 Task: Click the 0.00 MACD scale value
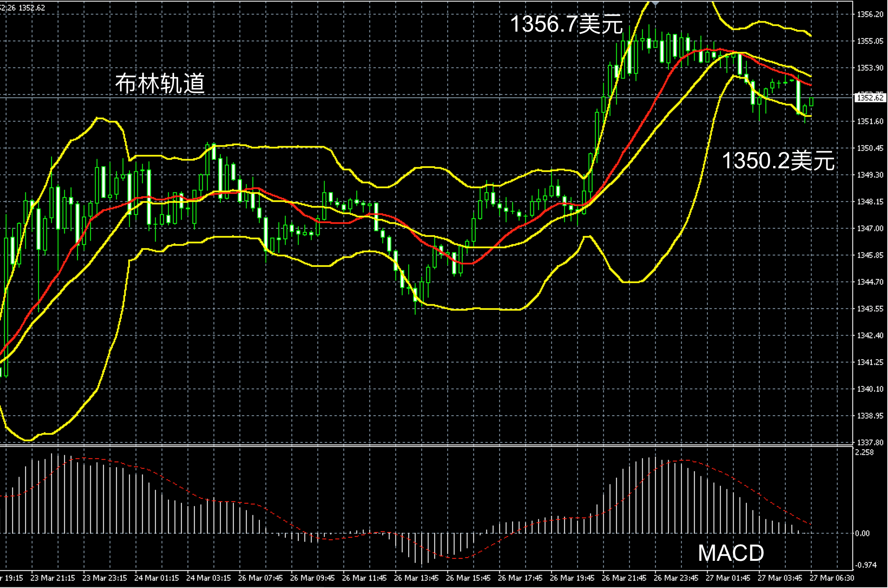pyautogui.click(x=862, y=533)
